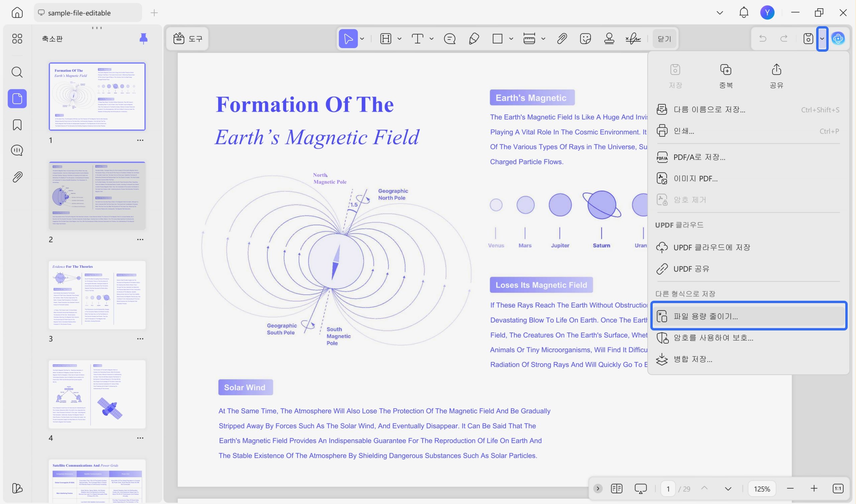
Task: Start slideshow presentation mode icon
Action: coord(641,488)
